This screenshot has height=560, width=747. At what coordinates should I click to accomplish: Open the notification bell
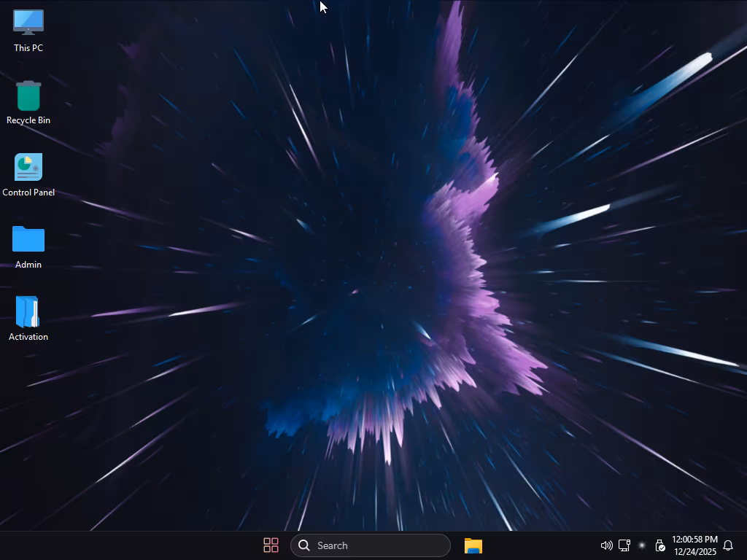tap(728, 545)
